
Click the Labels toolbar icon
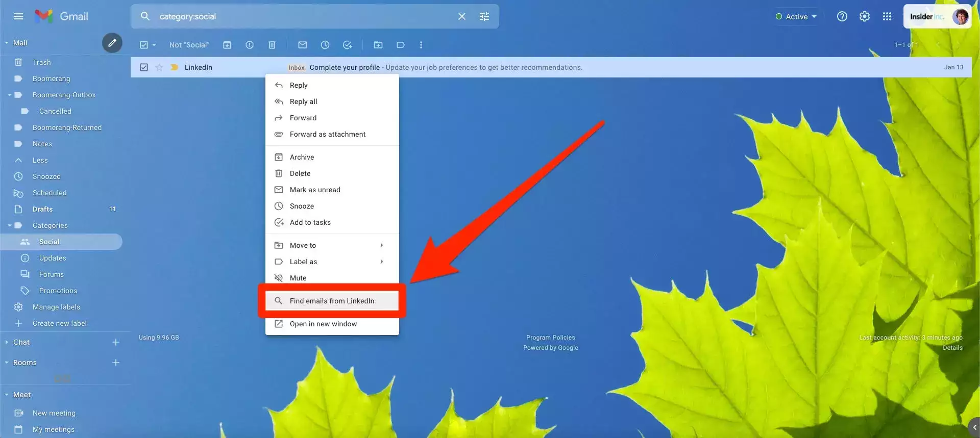pyautogui.click(x=401, y=45)
